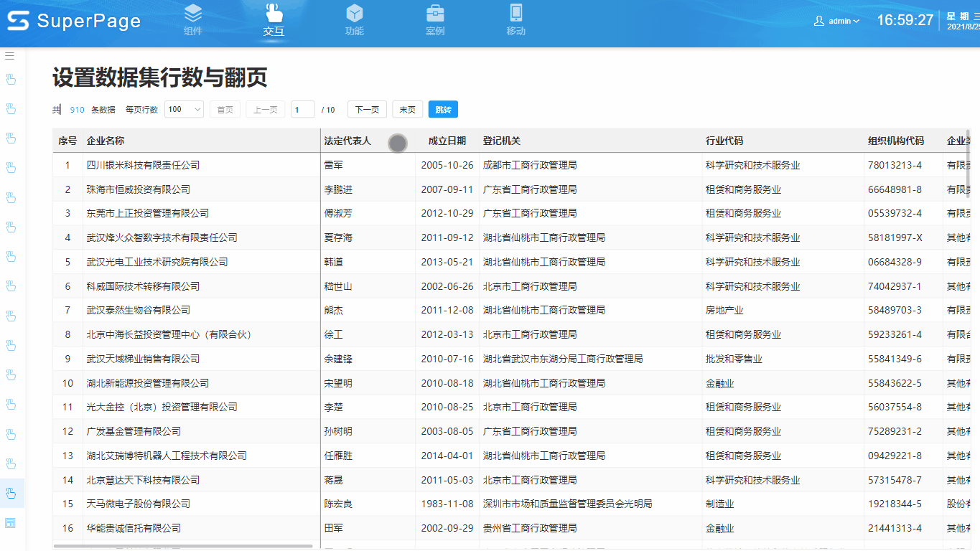Select the 交互 interaction tab
This screenshot has width=980, height=551.
[274, 20]
